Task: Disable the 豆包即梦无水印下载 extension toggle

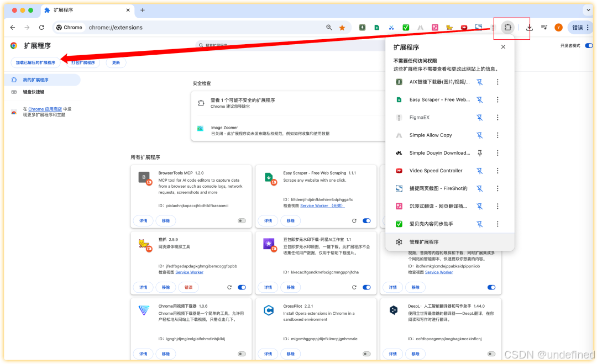Action: click(x=366, y=287)
